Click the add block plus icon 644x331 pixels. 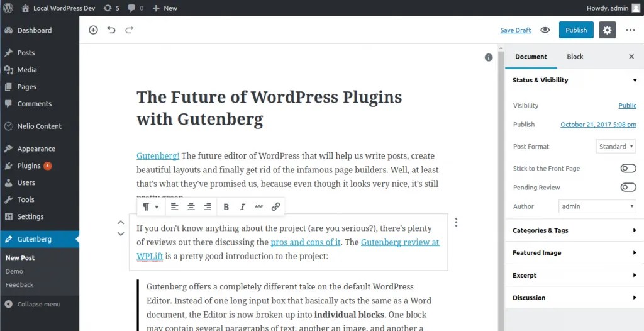[x=93, y=30]
